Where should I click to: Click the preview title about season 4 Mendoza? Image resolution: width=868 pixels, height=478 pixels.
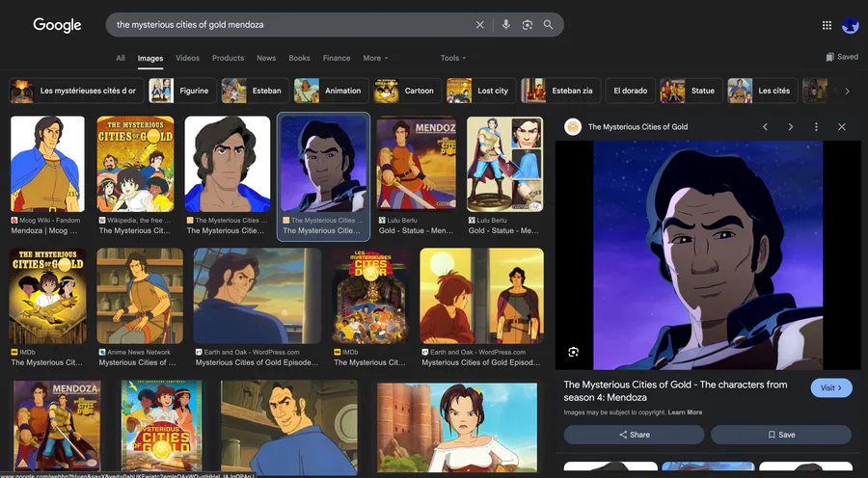pos(675,391)
